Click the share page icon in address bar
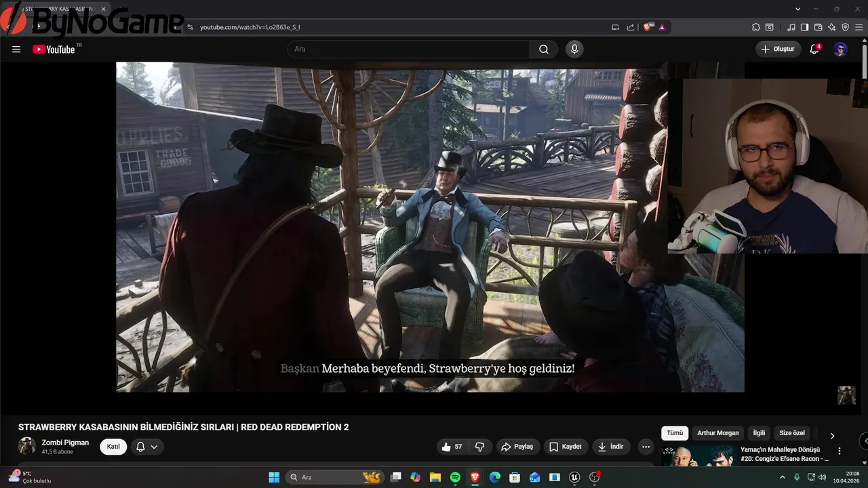The image size is (868, 488). coord(631,27)
